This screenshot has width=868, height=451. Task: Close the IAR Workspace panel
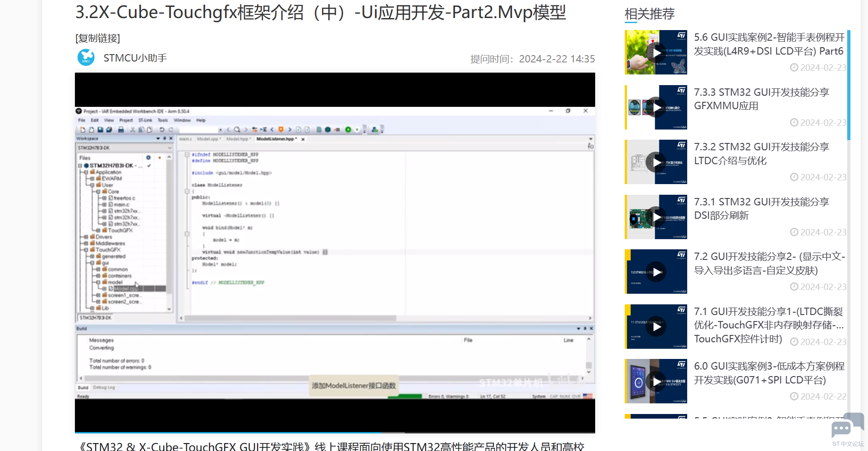(171, 138)
